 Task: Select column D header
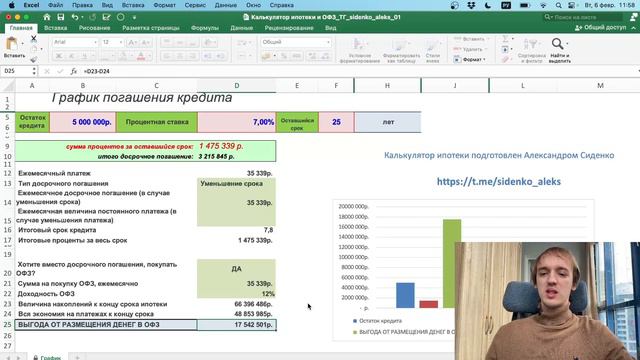[237, 86]
